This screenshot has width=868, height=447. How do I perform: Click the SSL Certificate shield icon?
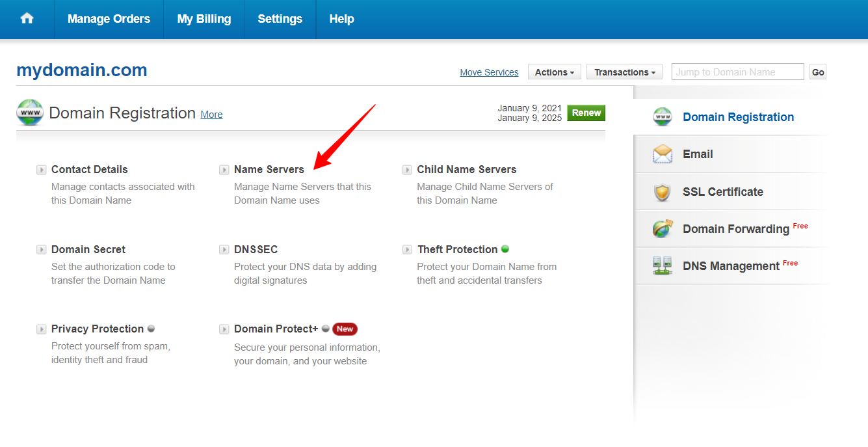tap(663, 192)
